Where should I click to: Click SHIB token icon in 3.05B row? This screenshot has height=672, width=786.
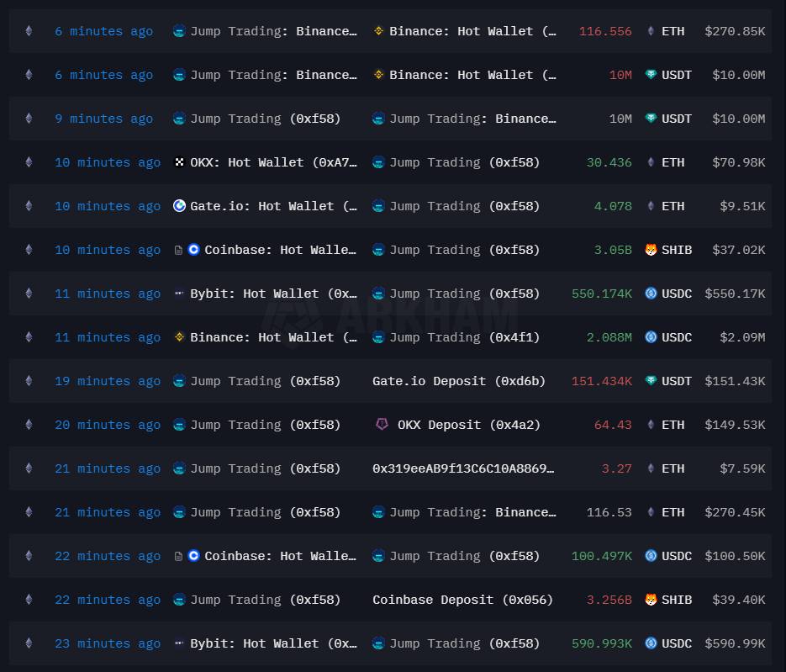point(651,249)
